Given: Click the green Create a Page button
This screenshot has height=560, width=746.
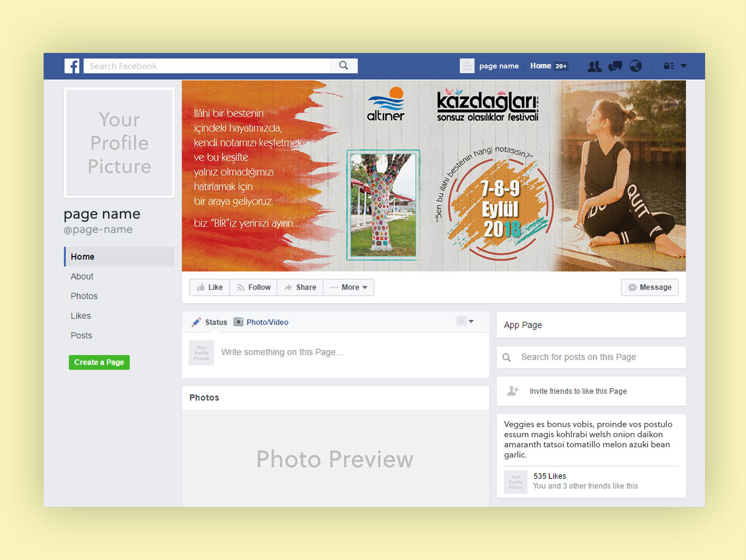Looking at the screenshot, I should [99, 362].
